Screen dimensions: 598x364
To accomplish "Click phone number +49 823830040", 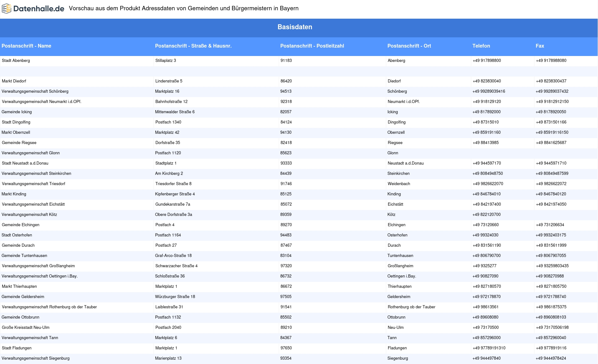I will (487, 81).
